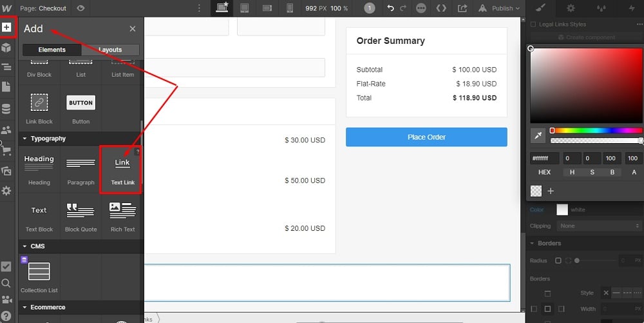The height and width of the screenshot is (323, 644).
Task: Click the Webflow logo menu
Action: tap(7, 8)
